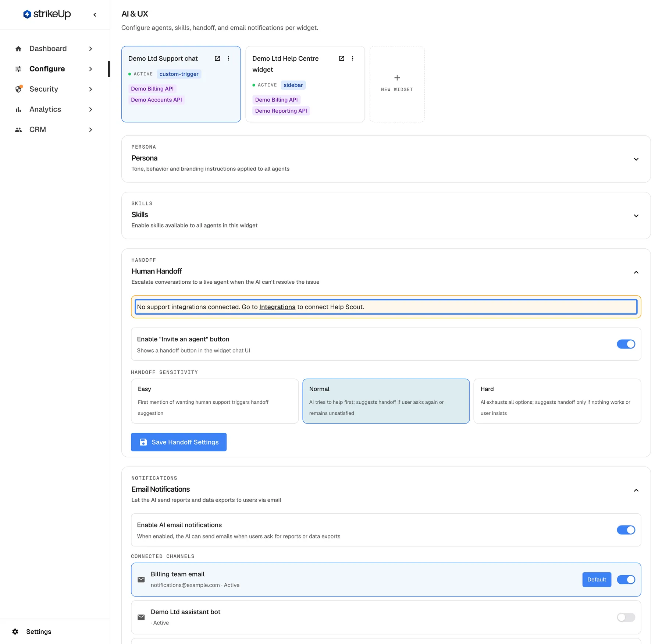Click the Demo Accounts API tag
Viewport: 662px width, 644px height.
coord(156,100)
